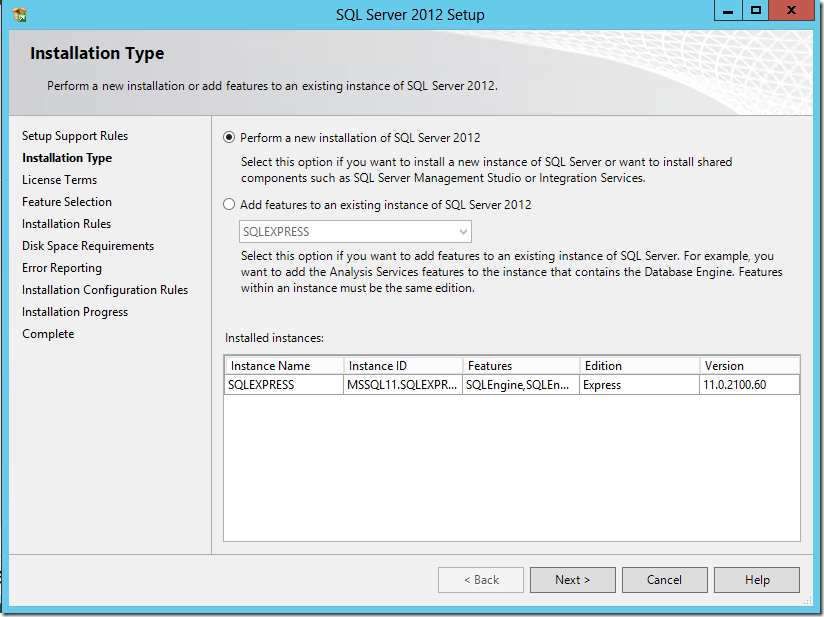Select Feature Selection step
This screenshot has width=824, height=617.
coord(67,202)
